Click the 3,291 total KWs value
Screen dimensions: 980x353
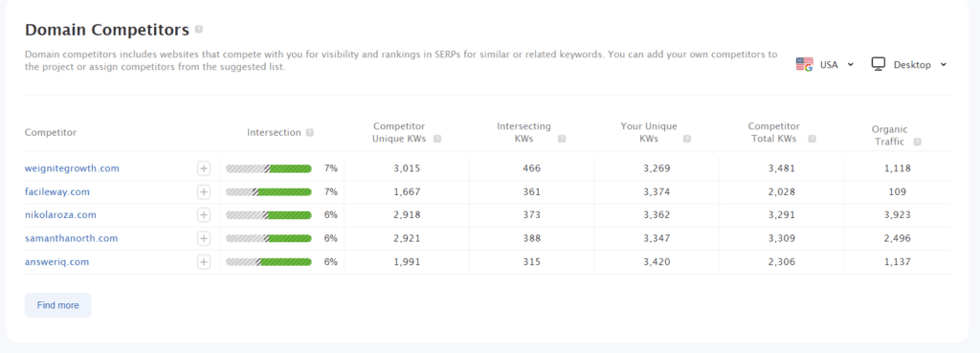[782, 215]
